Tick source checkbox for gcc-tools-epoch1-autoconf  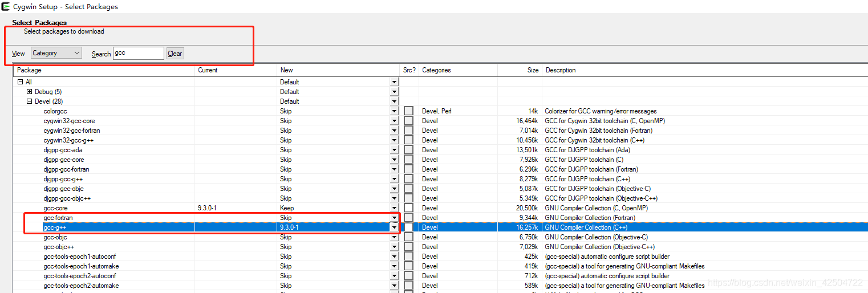pyautogui.click(x=408, y=257)
